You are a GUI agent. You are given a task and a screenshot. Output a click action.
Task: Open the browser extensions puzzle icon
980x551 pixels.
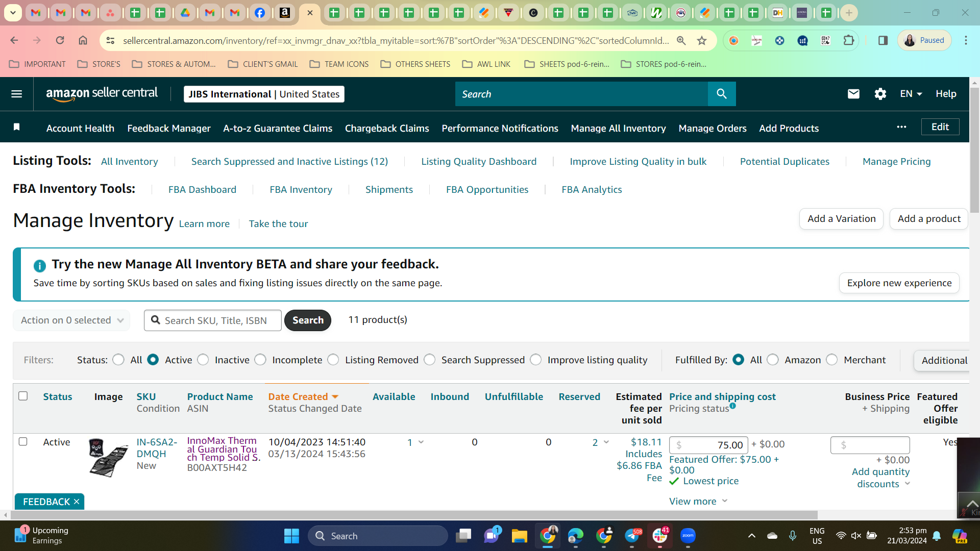click(x=848, y=40)
